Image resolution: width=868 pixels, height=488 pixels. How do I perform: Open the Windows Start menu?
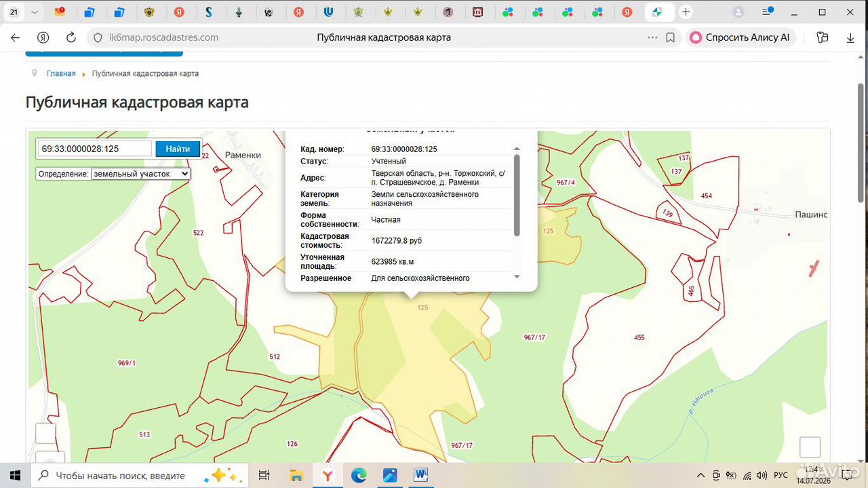pyautogui.click(x=16, y=475)
